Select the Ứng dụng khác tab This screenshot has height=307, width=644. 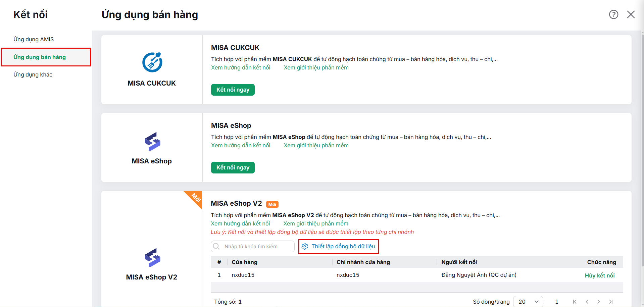click(33, 74)
